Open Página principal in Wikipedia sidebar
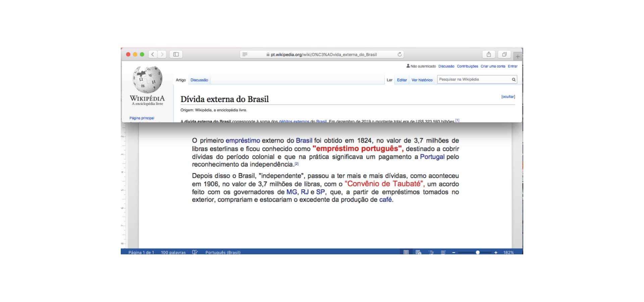Viewport: 644px width, 302px height. (142, 118)
